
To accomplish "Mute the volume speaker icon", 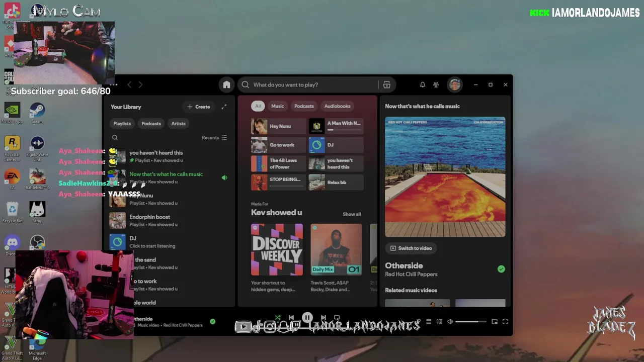I will 450,322.
